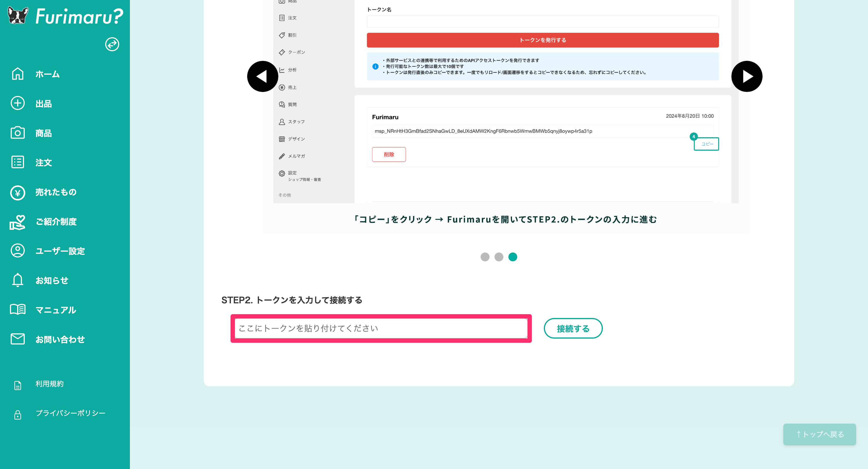Open プライバシーポリシー link
Viewport: 868px width, 469px height.
point(71,413)
